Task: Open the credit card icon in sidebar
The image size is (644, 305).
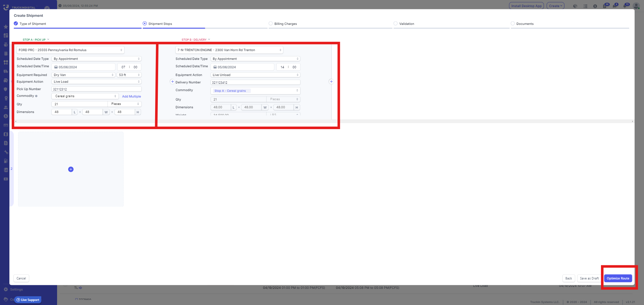Action: pos(6,125)
